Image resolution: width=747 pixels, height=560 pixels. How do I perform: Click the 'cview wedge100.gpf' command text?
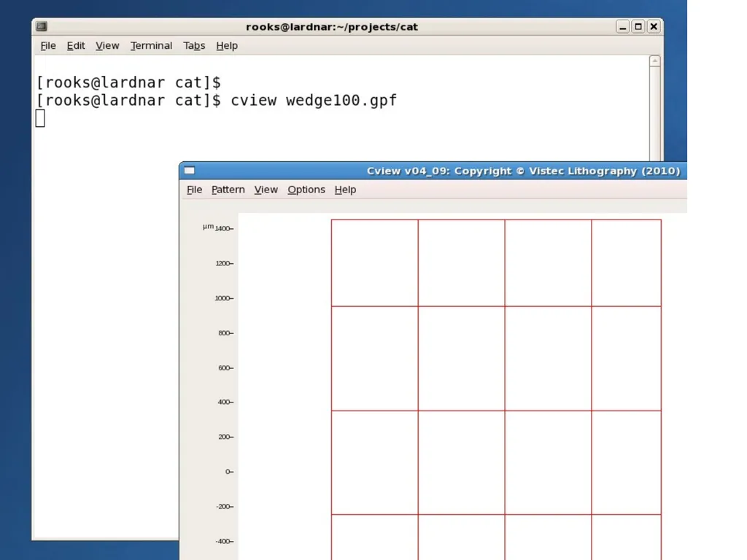[314, 101]
